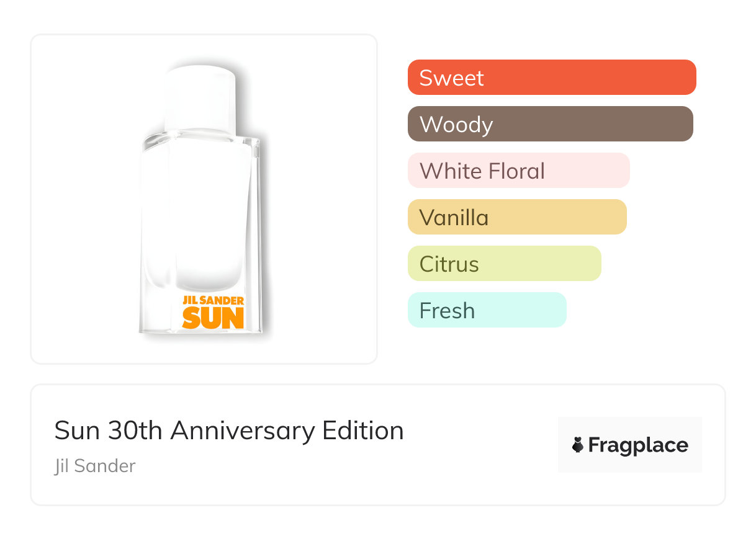This screenshot has width=756, height=536.
Task: Choose the White Floral accord bar
Action: point(518,171)
